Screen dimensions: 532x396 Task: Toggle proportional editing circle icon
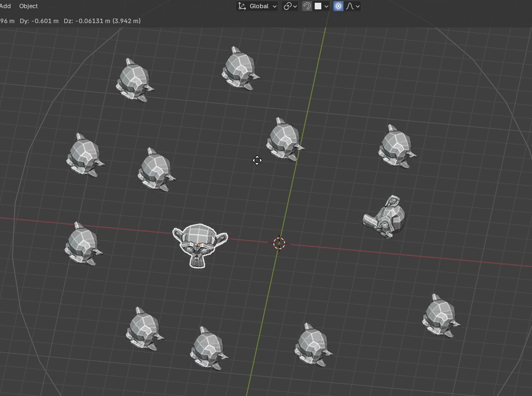pyautogui.click(x=338, y=6)
